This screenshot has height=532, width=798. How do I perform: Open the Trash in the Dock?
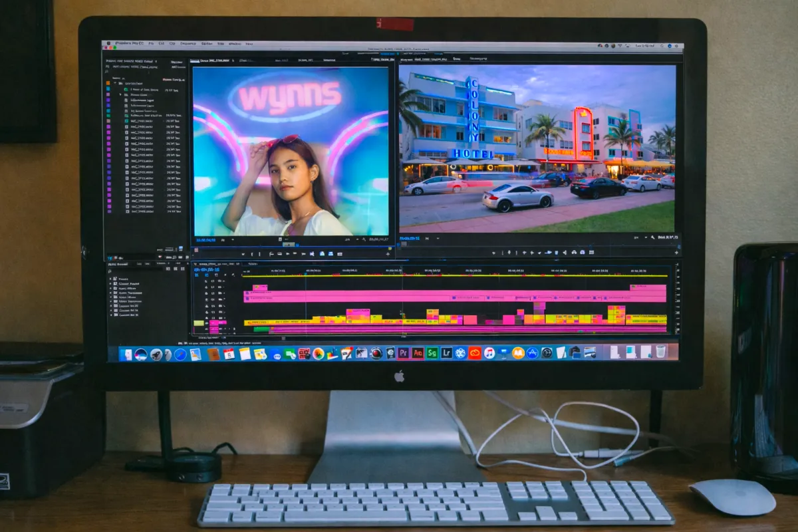(x=660, y=352)
